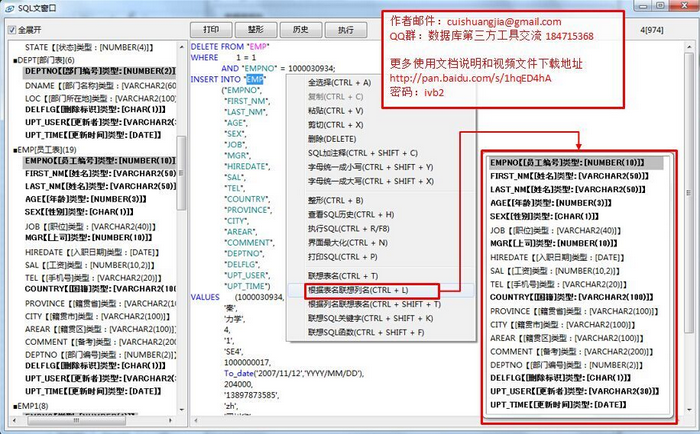700x434 pixels.
Task: Pick COUNTRY【[国籍]】 in suggestion popup
Action: point(572,297)
